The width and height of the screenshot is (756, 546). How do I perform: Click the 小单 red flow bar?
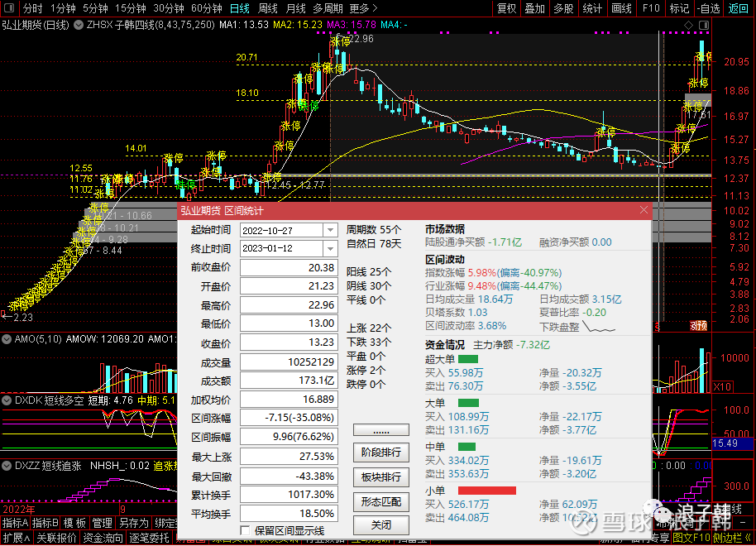pyautogui.click(x=487, y=491)
